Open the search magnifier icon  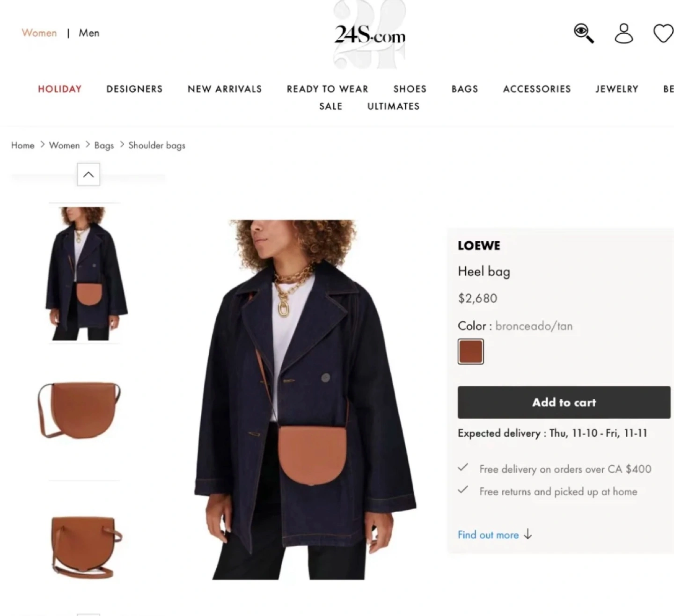[x=584, y=33]
